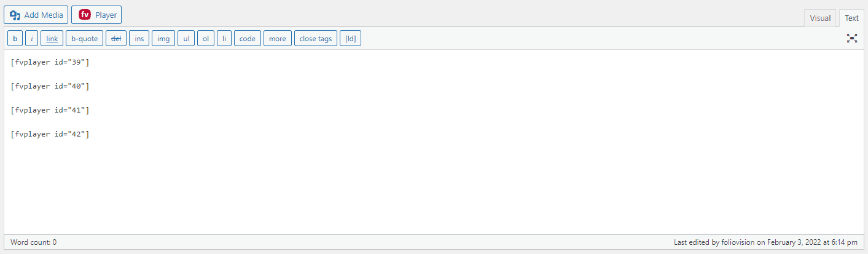Insert italic tag with i button
Image resolution: width=868 pixels, height=254 pixels.
(x=32, y=39)
